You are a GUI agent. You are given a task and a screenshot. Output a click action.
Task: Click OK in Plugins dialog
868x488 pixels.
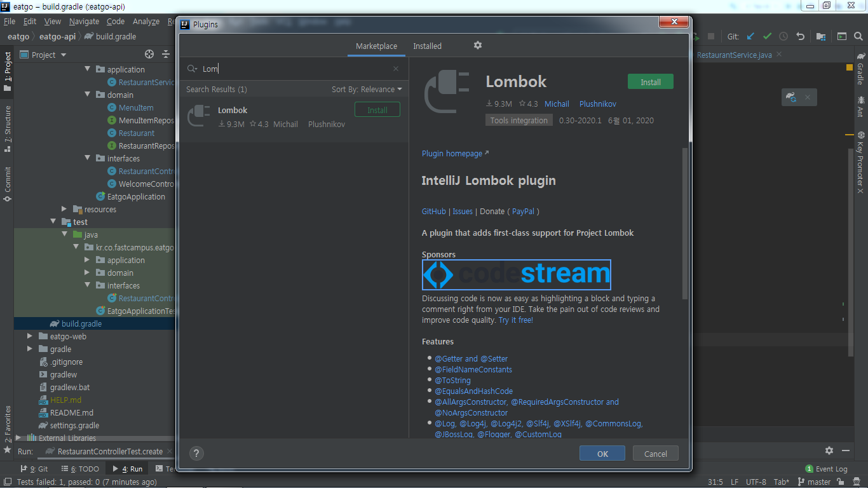click(x=602, y=453)
